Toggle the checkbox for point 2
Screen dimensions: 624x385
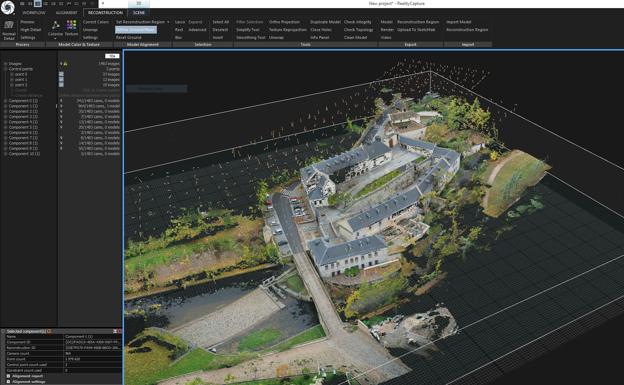coord(61,84)
